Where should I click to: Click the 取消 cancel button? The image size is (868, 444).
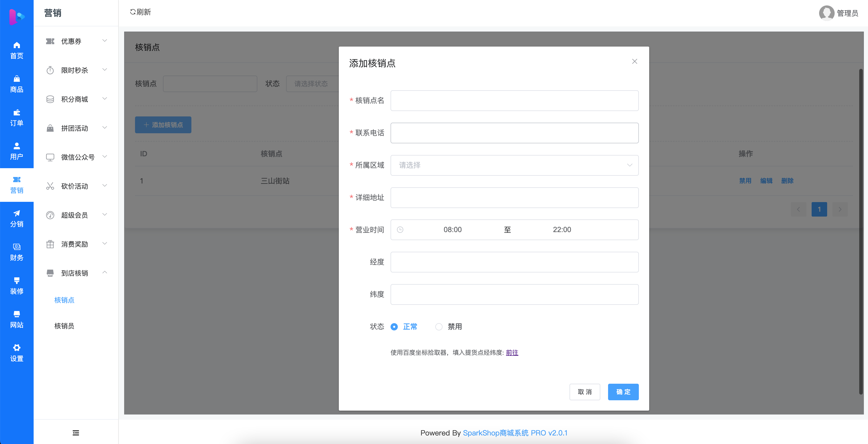coord(585,392)
